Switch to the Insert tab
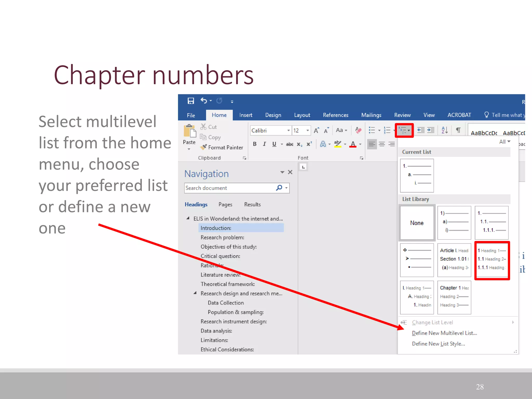This screenshot has width=532, height=399. click(246, 115)
